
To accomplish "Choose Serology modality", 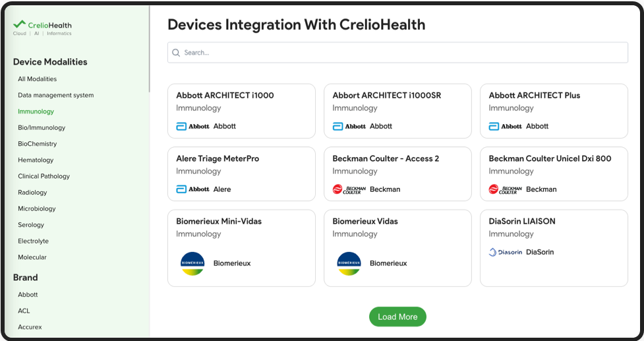I will click(31, 225).
